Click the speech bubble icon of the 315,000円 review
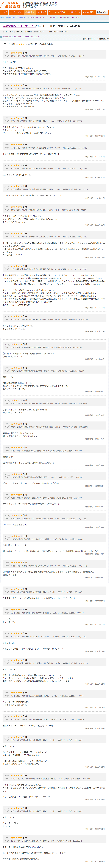This screenshot has height=868, width=109. 7,564
